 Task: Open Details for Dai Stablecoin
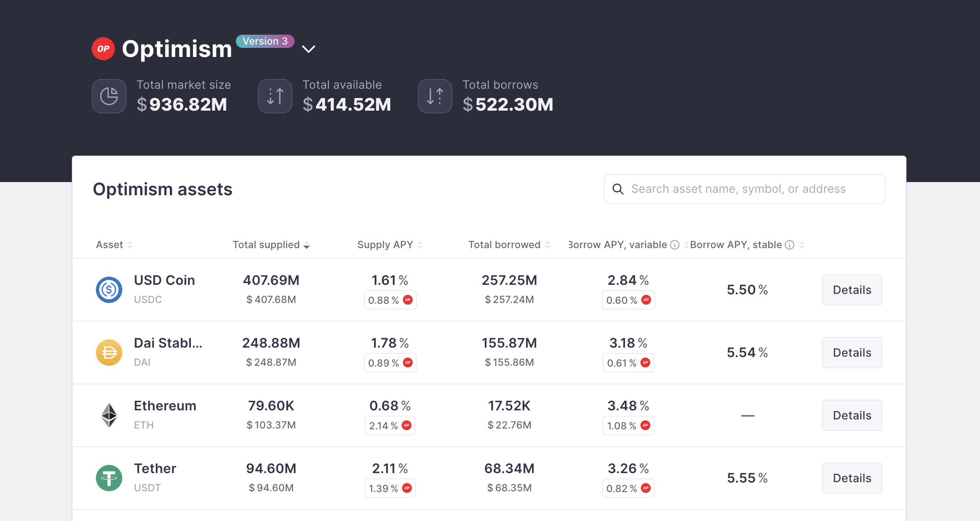[x=852, y=353]
